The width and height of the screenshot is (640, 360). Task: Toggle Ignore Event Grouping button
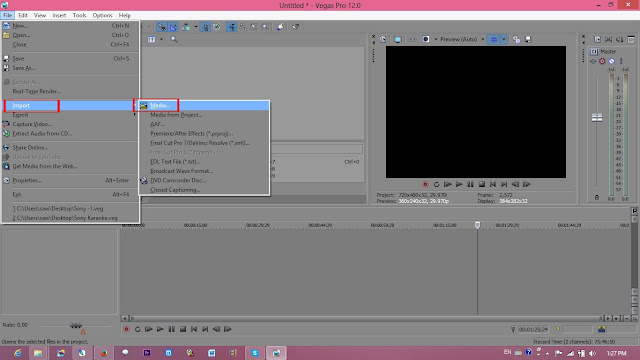tap(217, 27)
